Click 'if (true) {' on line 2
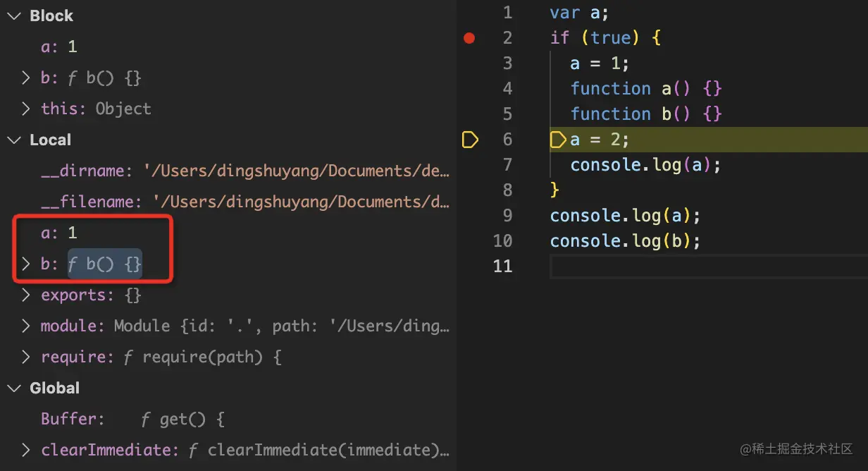 [605, 38]
